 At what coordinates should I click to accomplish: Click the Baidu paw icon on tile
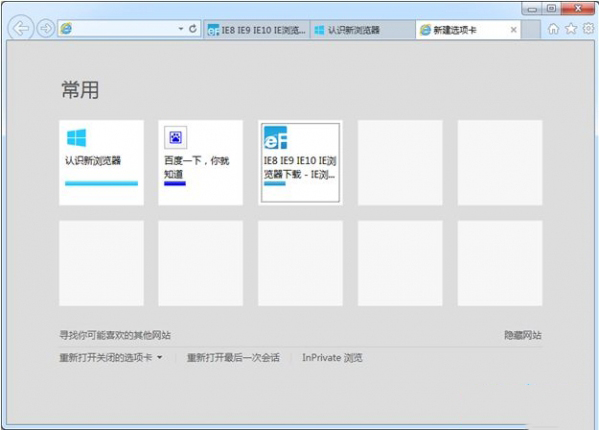click(x=175, y=137)
